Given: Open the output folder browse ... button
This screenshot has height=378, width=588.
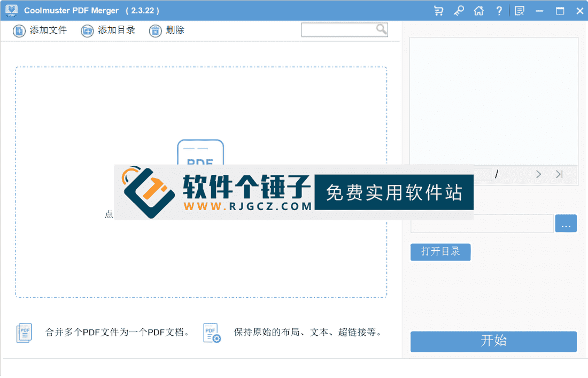Looking at the screenshot, I should click(566, 223).
